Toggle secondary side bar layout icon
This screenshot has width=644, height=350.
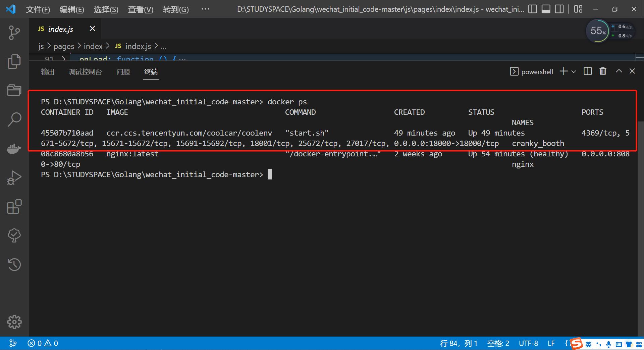559,9
